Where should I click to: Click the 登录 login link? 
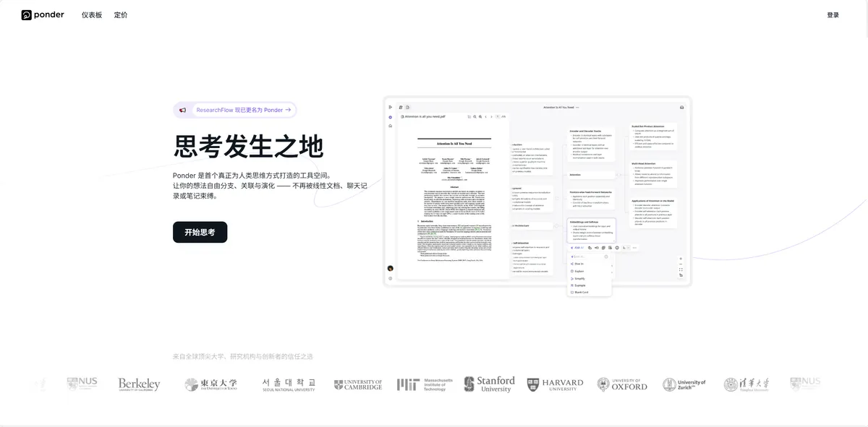(x=833, y=14)
